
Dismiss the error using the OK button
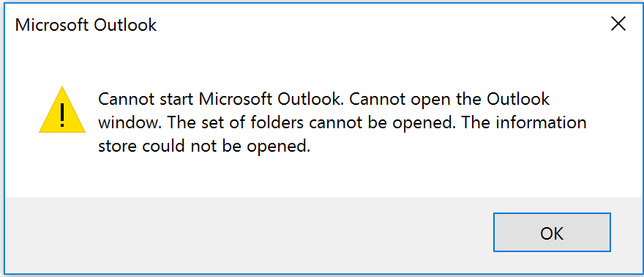click(x=552, y=232)
